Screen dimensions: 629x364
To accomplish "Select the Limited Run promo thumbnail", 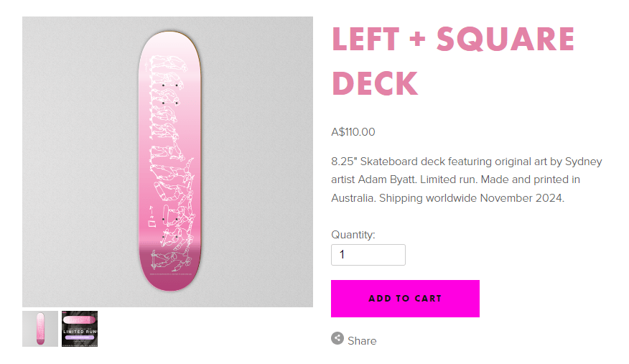I will click(x=80, y=329).
